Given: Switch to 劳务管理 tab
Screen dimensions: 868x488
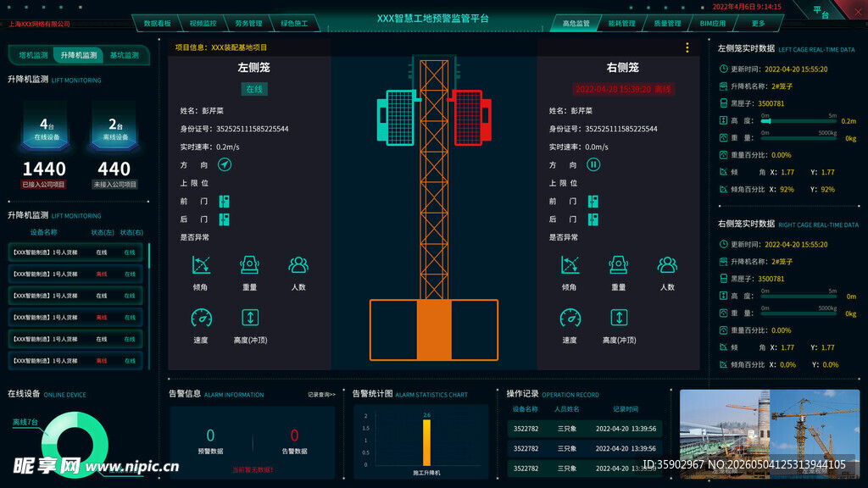Looking at the screenshot, I should pyautogui.click(x=248, y=23).
